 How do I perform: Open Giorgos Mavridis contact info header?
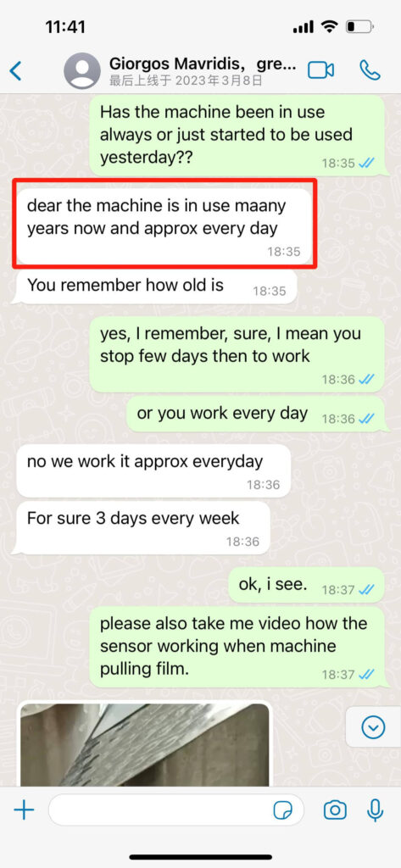[x=202, y=71]
